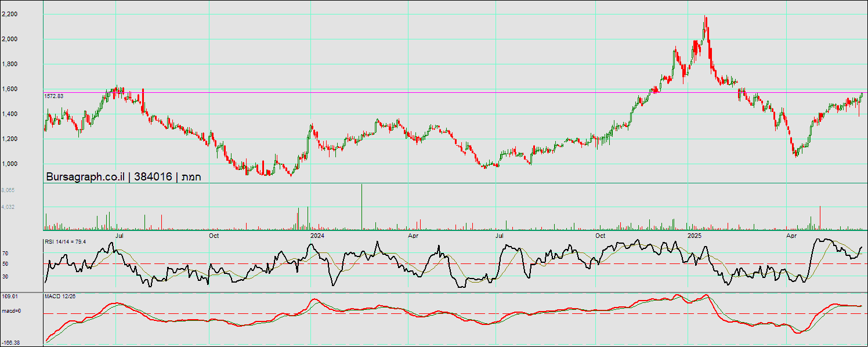Click the Bursagraph.co.il watermark text
The width and height of the screenshot is (868, 347).
(x=85, y=177)
